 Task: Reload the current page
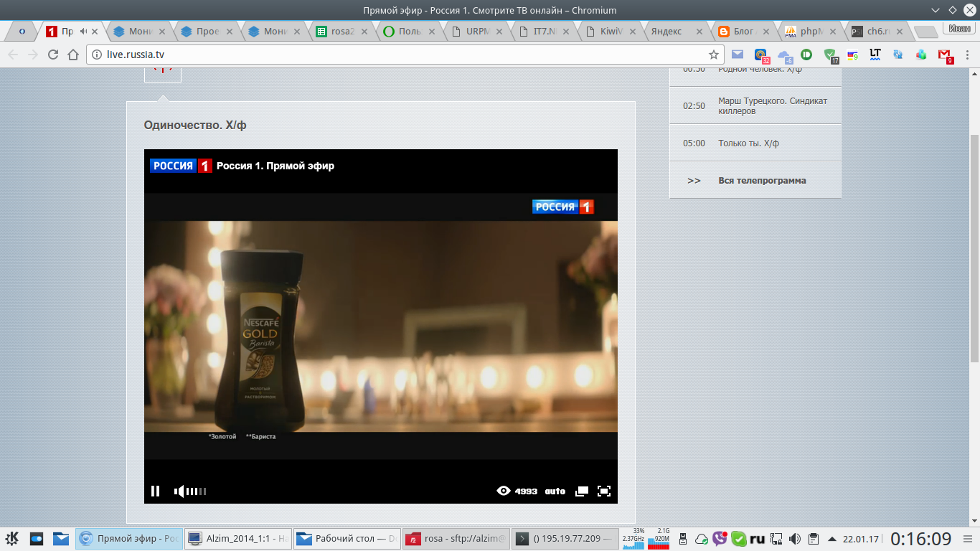click(x=52, y=55)
